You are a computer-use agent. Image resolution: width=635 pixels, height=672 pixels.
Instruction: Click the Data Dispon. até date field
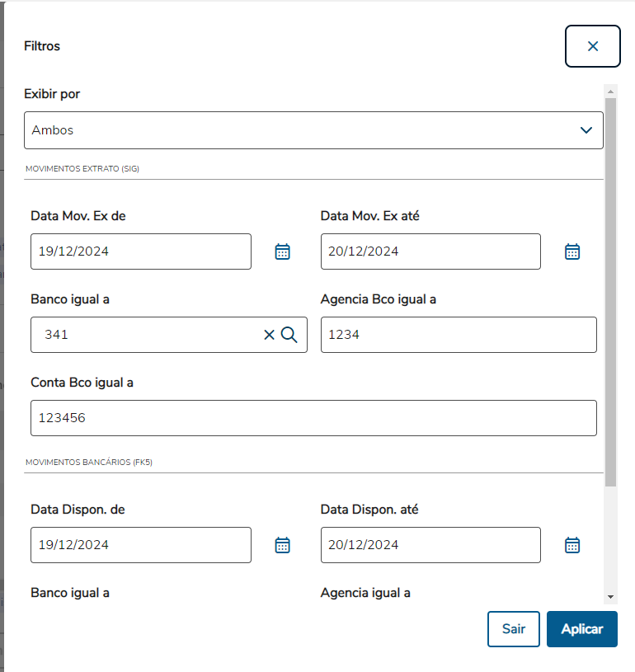pos(430,545)
